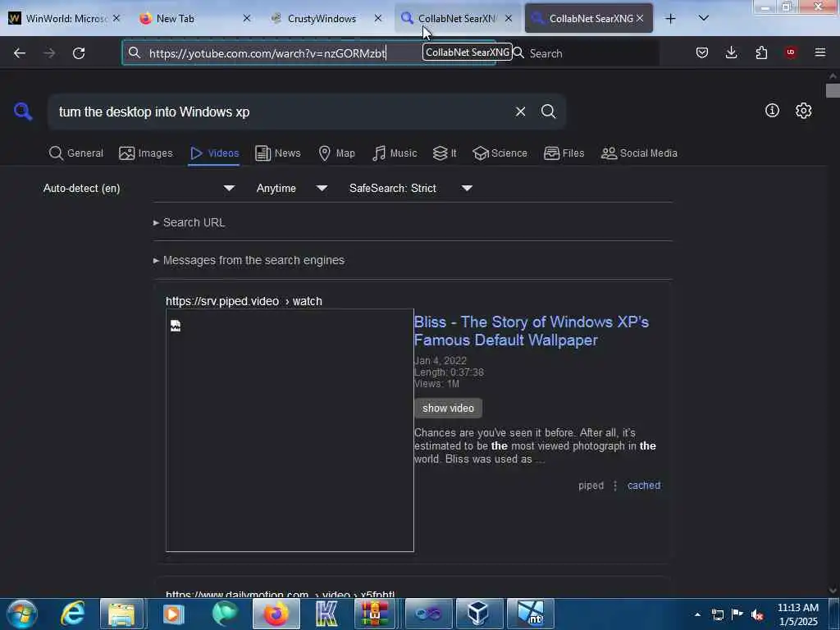Open the srv.piped.video watch URL
Screen dimensions: 840x630
point(244,301)
